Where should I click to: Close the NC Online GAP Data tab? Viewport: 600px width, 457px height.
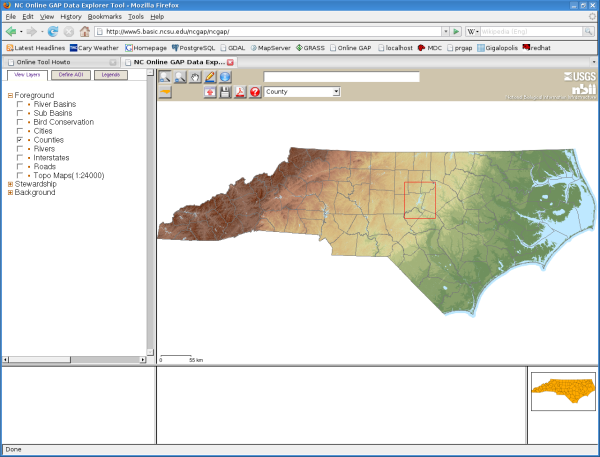[x=230, y=62]
